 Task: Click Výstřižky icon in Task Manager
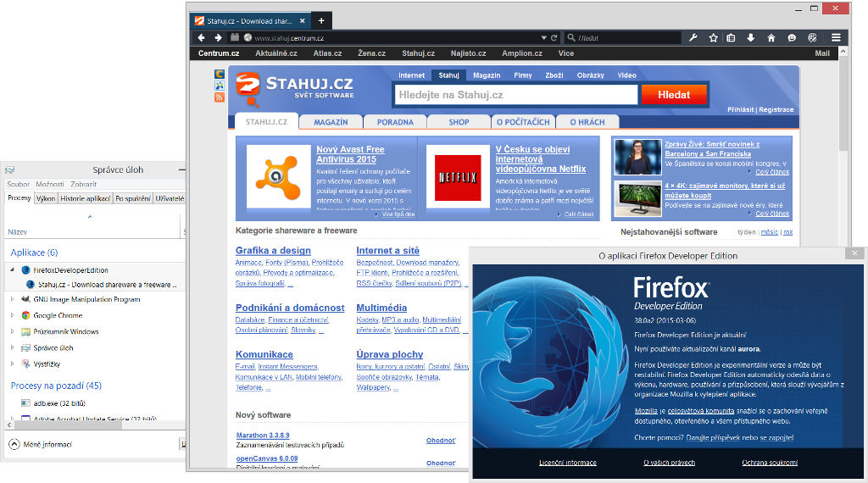pos(25,364)
